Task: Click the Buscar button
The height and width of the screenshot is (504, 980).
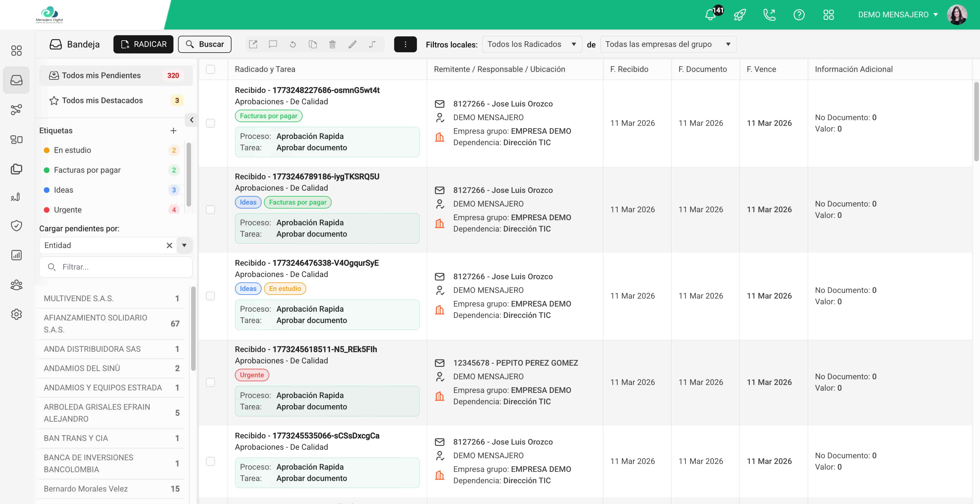Action: (x=205, y=44)
